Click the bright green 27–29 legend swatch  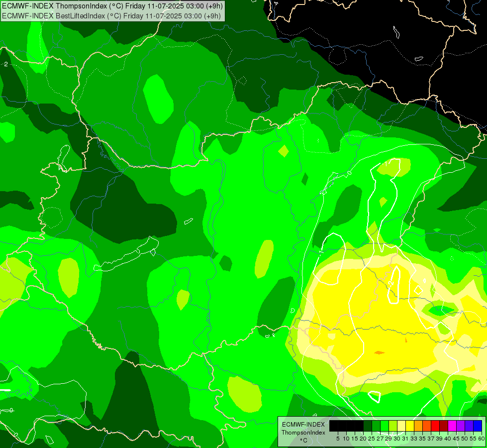coord(385,426)
